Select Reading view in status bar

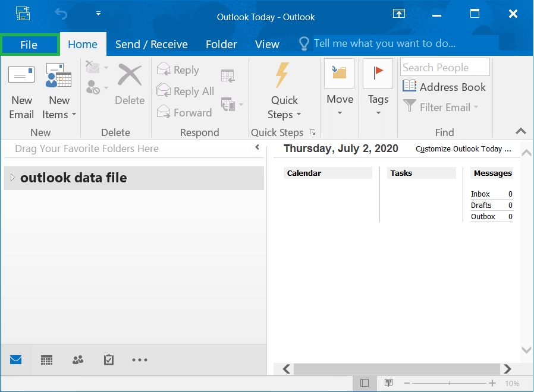point(388,383)
